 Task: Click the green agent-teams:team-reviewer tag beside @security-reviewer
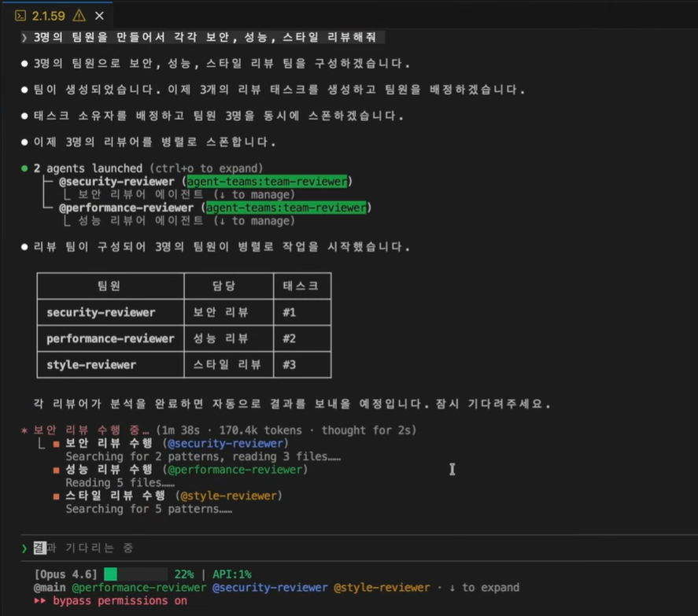pos(267,182)
